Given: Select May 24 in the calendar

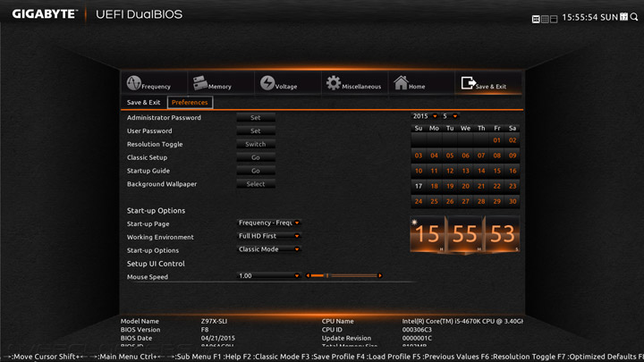Looking at the screenshot, I should tap(419, 201).
